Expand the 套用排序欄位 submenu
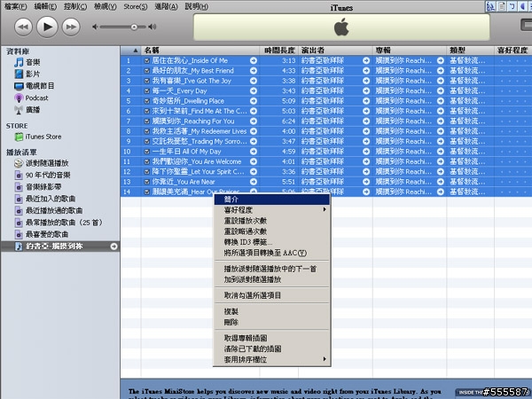Screen dimensions: 532x399 [272, 359]
